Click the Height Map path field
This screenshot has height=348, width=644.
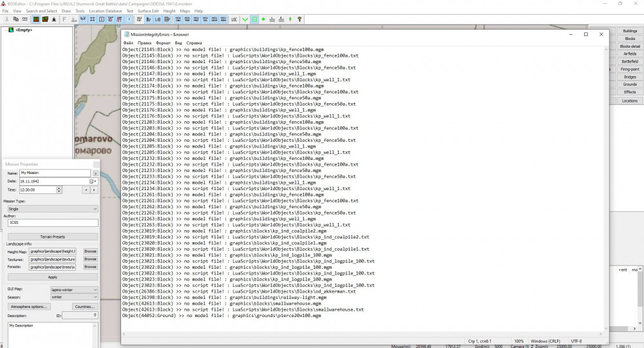(53, 251)
